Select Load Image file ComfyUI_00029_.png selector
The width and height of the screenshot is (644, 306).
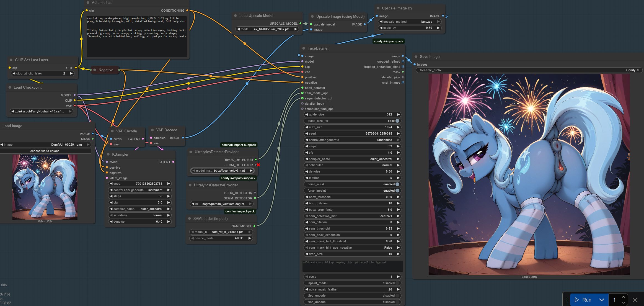[45, 145]
